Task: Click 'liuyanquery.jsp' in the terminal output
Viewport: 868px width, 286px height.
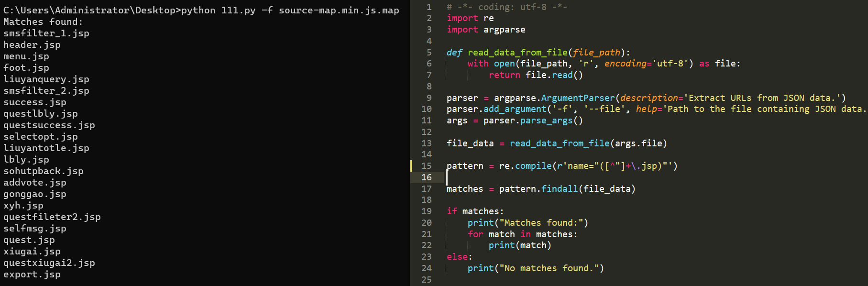Action: pyautogui.click(x=46, y=79)
